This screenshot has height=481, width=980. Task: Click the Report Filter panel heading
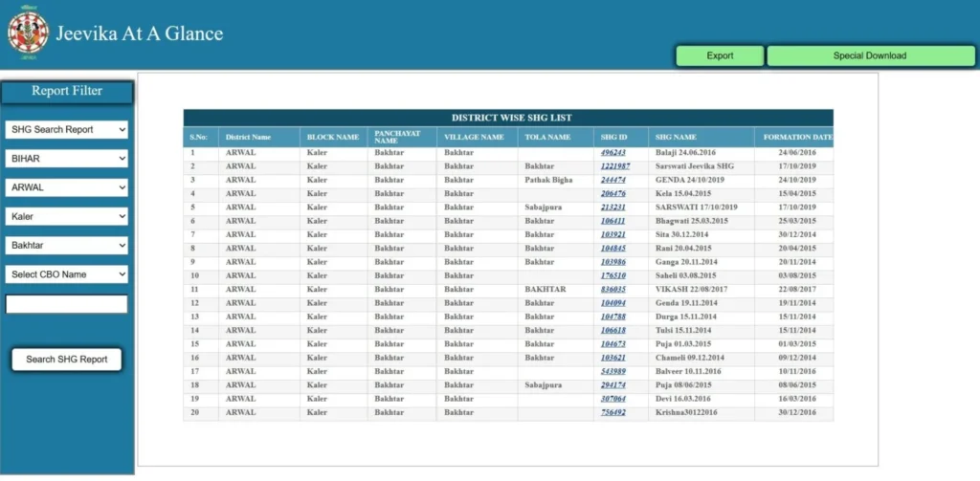(x=66, y=92)
